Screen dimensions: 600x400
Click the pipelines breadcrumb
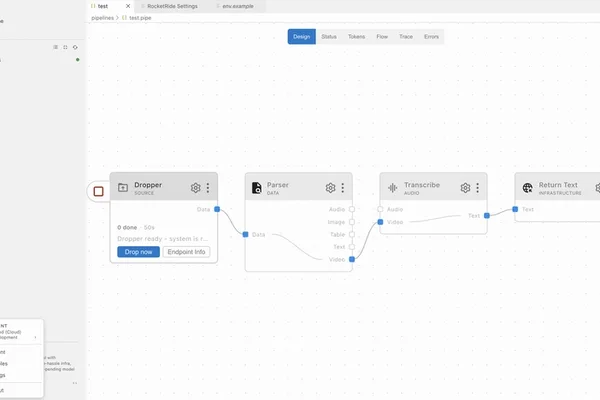coord(103,18)
